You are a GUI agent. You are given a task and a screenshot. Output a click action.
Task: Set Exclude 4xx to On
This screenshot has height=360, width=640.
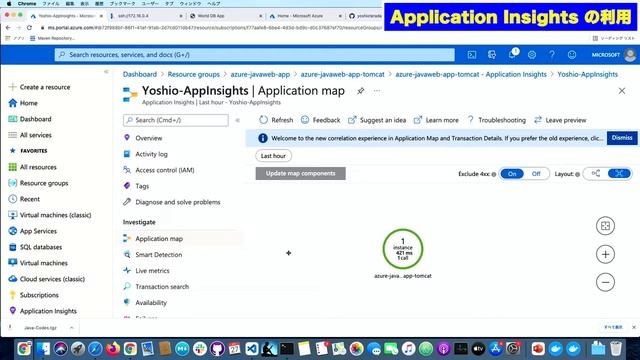512,174
